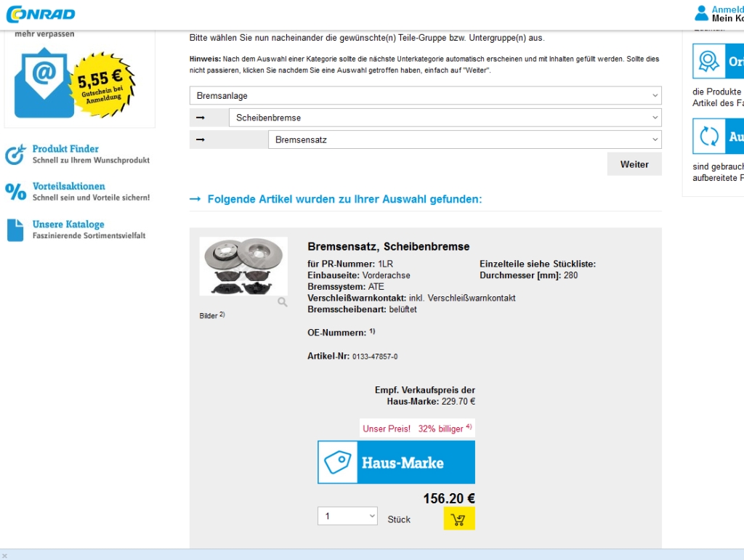Click the newsletter envelope voucher graphic
Image resolution: width=744 pixels, height=560 pixels.
coord(75,83)
